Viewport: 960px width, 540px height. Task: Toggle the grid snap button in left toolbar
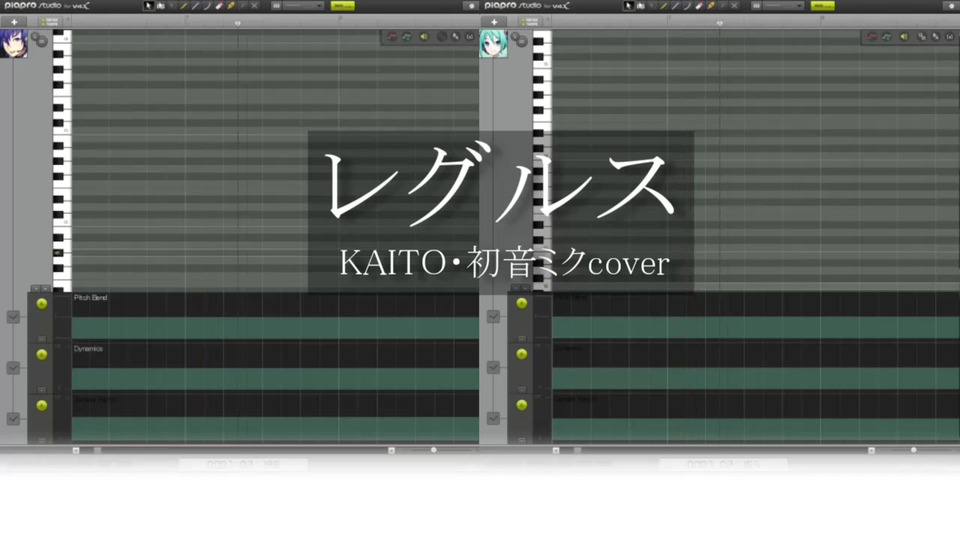pyautogui.click(x=276, y=6)
